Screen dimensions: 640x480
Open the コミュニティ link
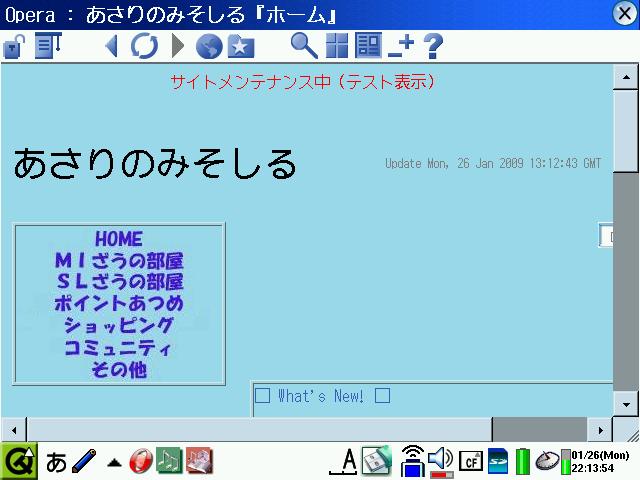click(118, 348)
